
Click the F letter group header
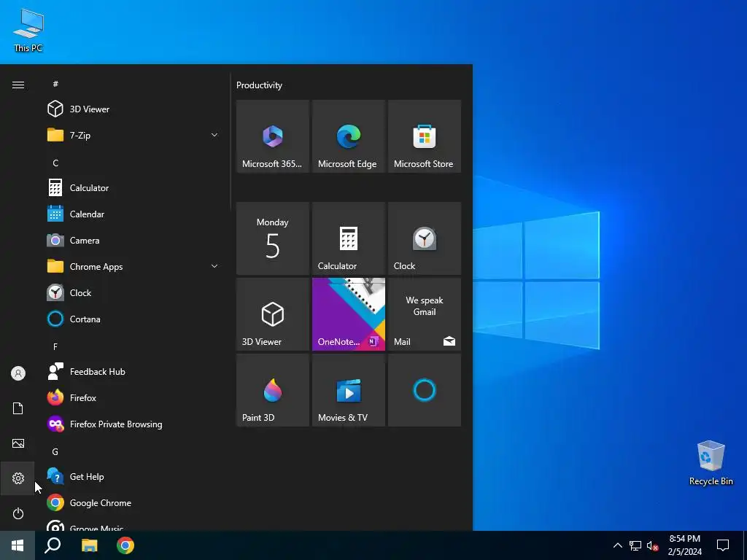click(55, 346)
